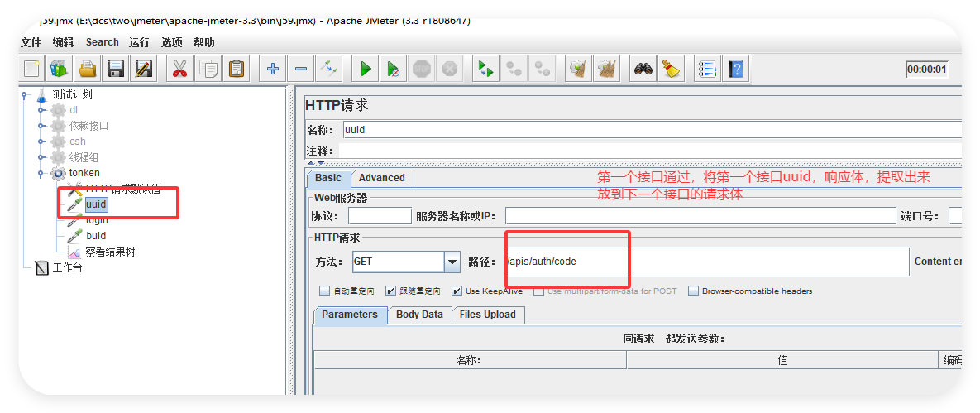
Task: Collapse all nodes with minus icon
Action: [x=301, y=68]
